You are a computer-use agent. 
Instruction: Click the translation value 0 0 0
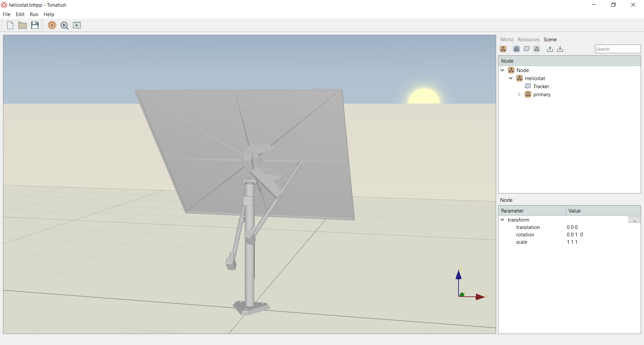572,227
